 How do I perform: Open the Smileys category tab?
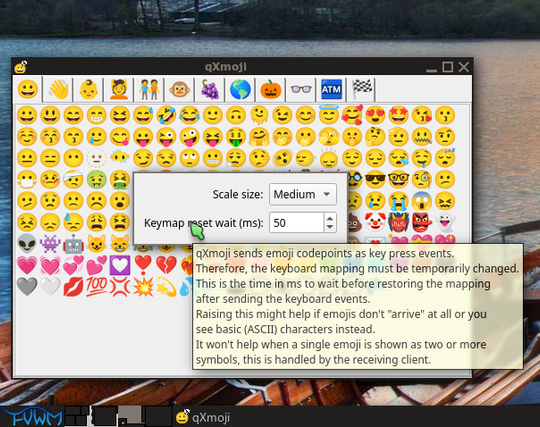pyautogui.click(x=28, y=89)
